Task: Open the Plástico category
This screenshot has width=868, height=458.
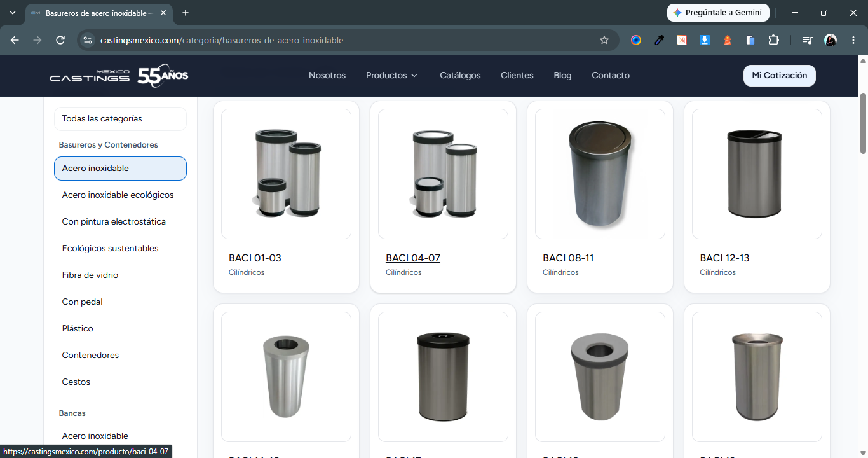Action: 120,329
